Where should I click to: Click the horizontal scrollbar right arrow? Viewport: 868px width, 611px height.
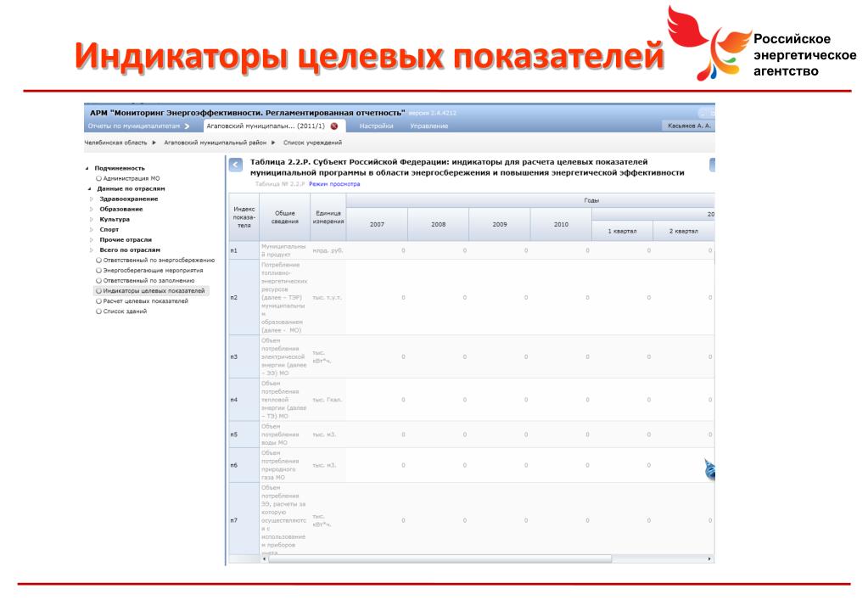click(x=709, y=559)
